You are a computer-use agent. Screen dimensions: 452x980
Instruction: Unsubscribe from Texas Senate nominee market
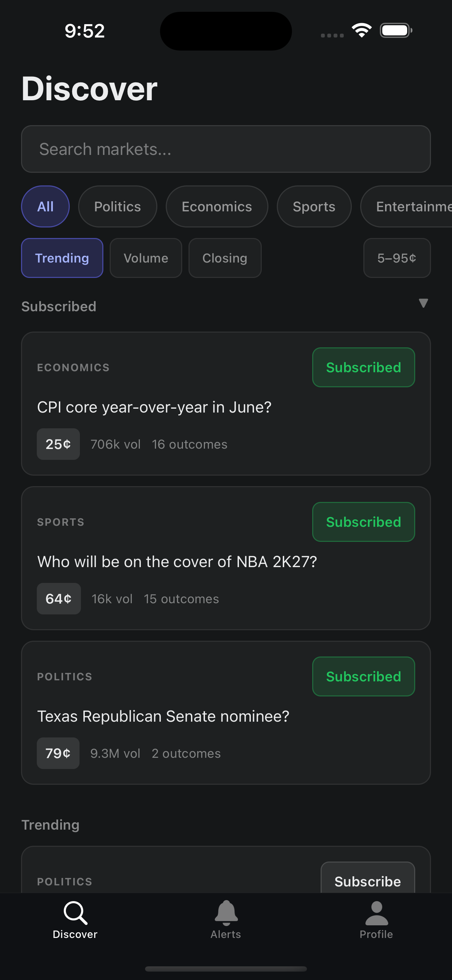(x=363, y=676)
